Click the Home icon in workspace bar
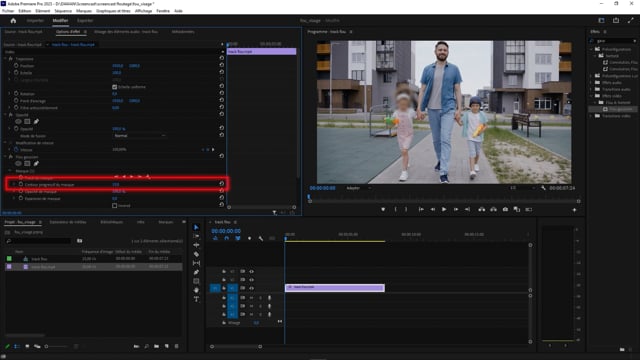The image size is (640, 360). pos(13,20)
